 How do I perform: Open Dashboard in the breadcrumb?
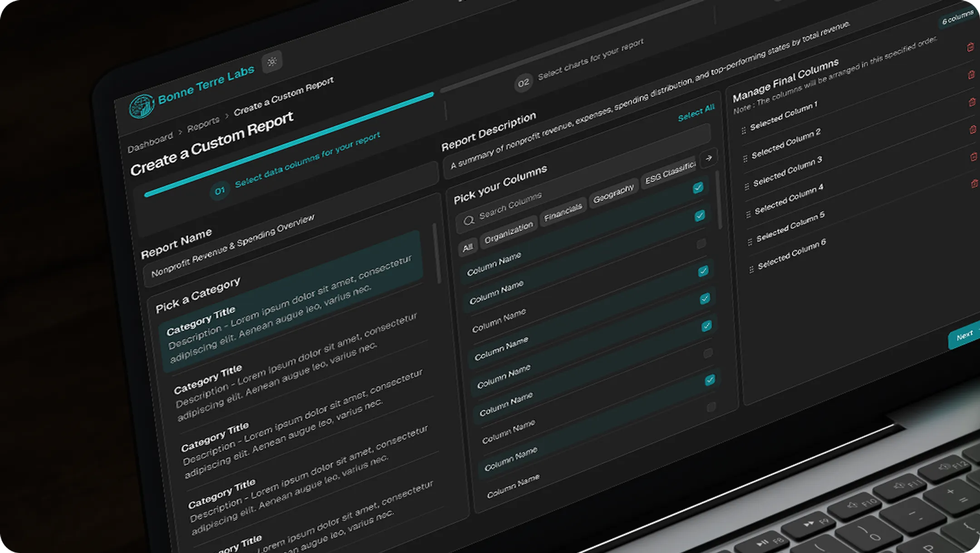point(150,142)
